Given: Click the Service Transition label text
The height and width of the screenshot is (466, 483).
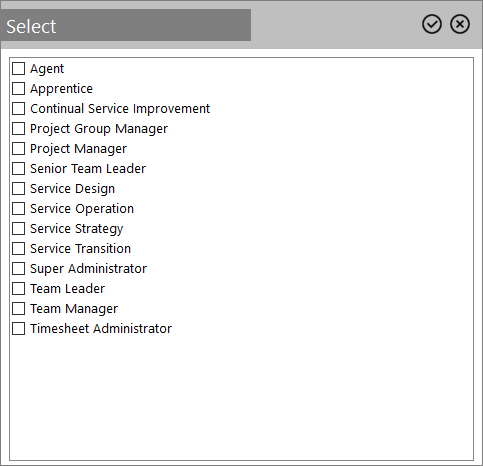Looking at the screenshot, I should click(80, 249).
